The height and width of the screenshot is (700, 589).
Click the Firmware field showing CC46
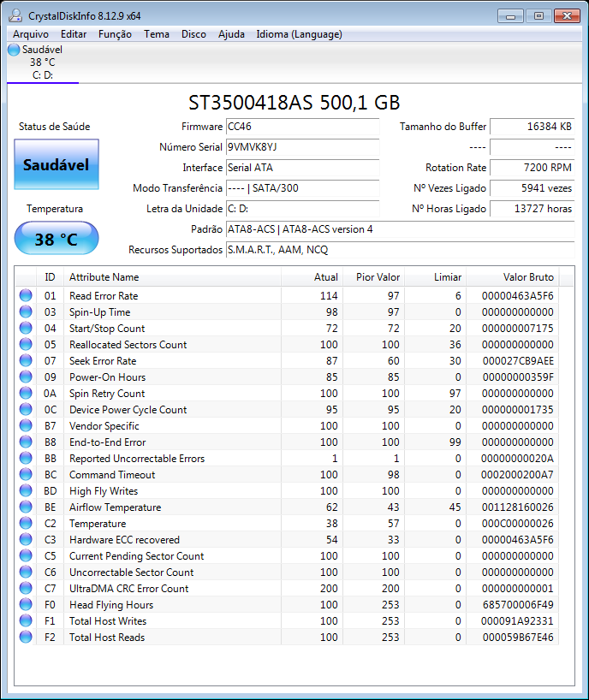tap(303, 127)
